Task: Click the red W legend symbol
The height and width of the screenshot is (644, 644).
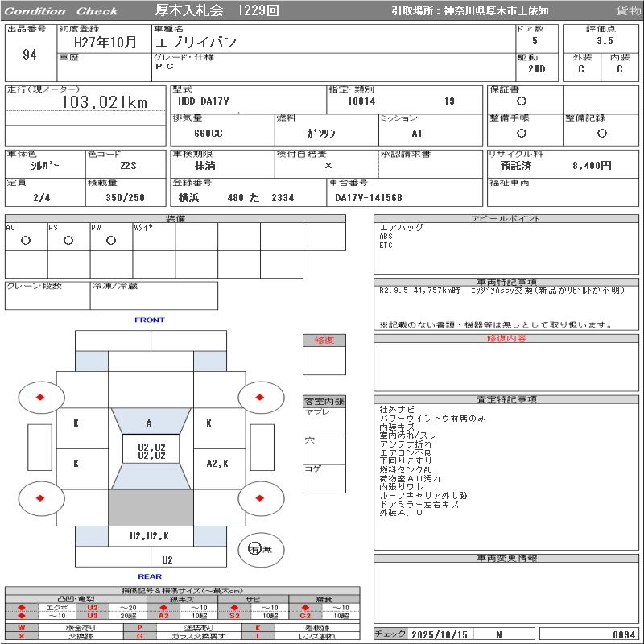Action: point(22,628)
